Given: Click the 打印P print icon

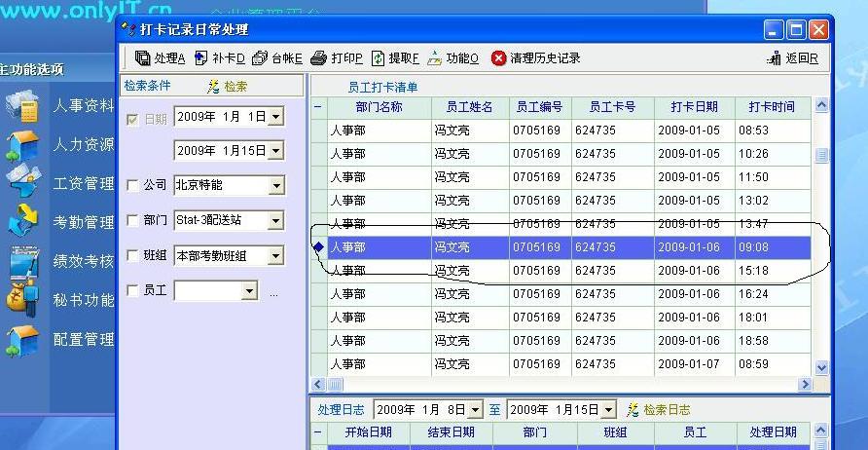Looking at the screenshot, I should tap(319, 58).
